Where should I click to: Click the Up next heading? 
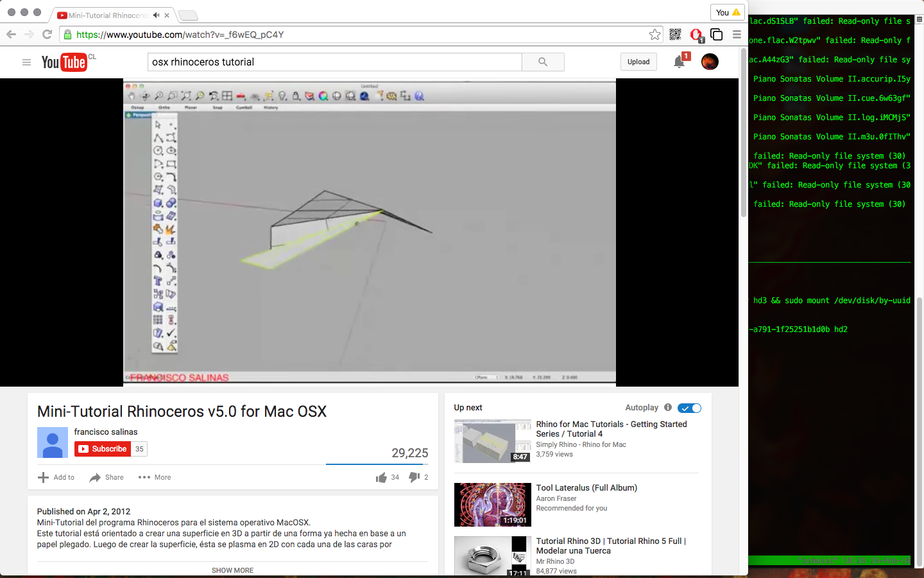tap(468, 407)
